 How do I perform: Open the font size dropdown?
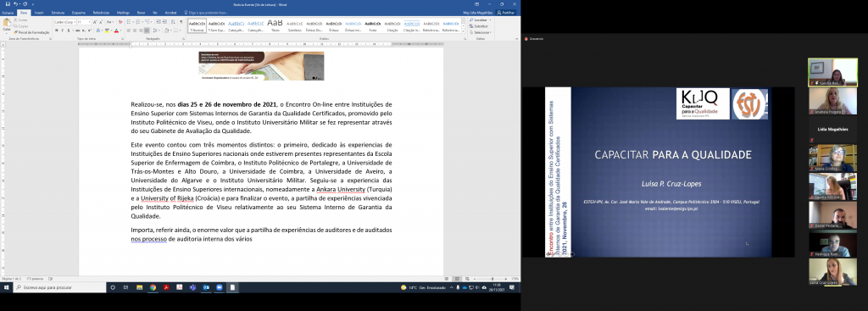(x=90, y=22)
